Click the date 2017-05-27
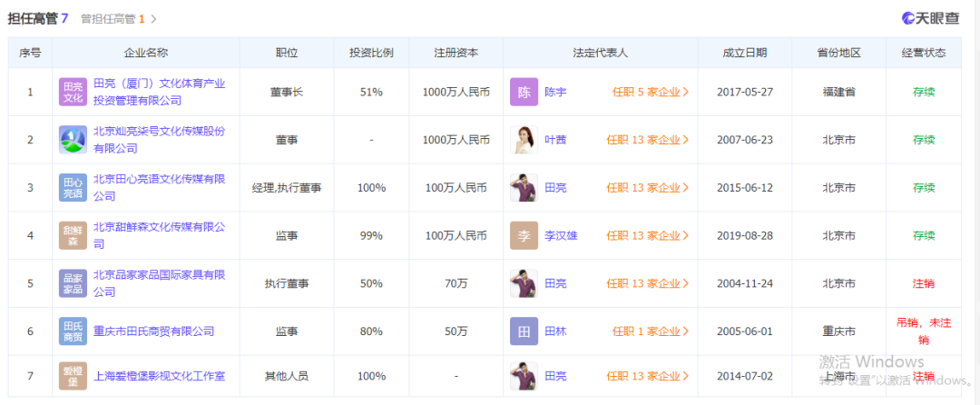Screen dimensions: 980x405 click(745, 92)
